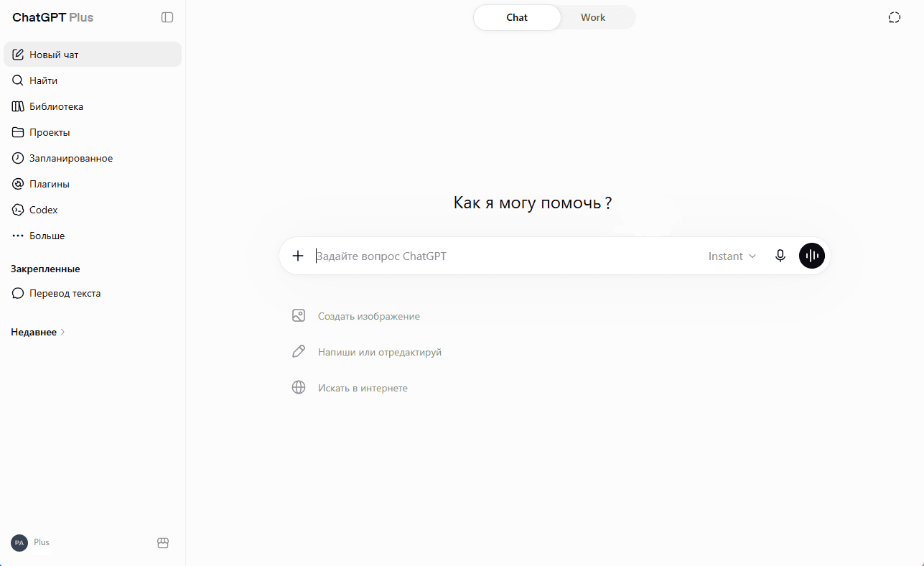The width and height of the screenshot is (924, 566).
Task: Click the Закрепленные section heading
Action: (45, 269)
